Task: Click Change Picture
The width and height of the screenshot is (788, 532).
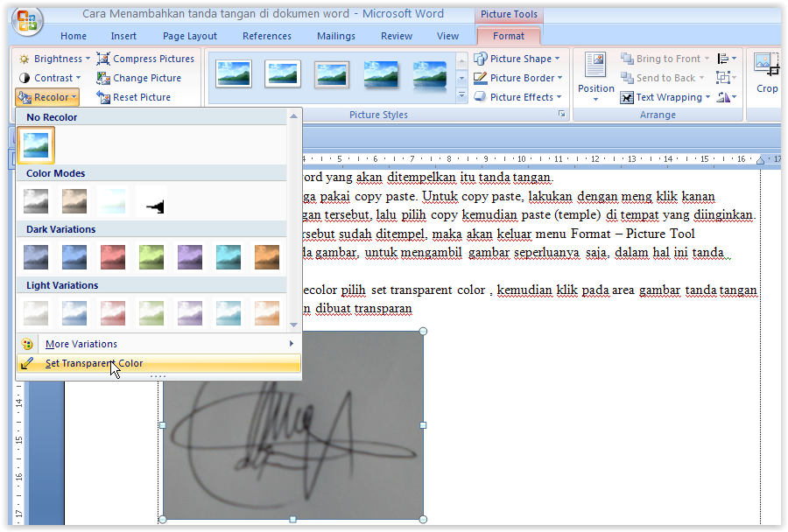Action: tap(138, 78)
